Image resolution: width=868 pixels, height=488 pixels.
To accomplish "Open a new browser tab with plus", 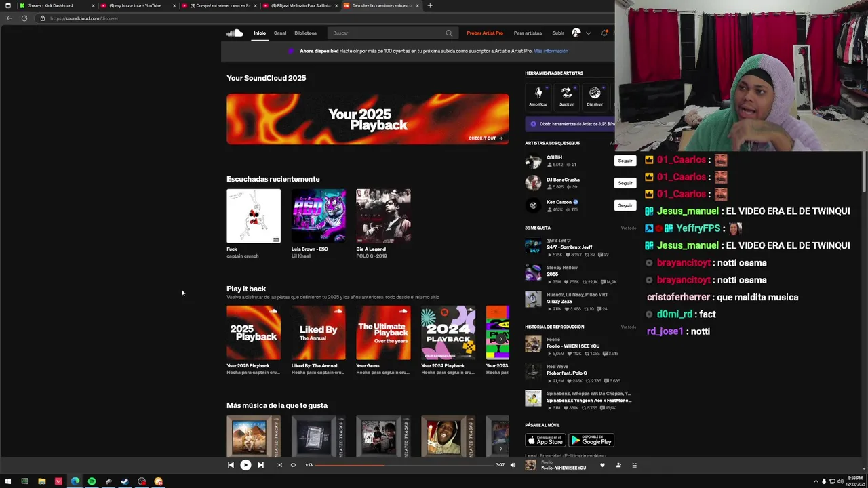I will (x=429, y=5).
